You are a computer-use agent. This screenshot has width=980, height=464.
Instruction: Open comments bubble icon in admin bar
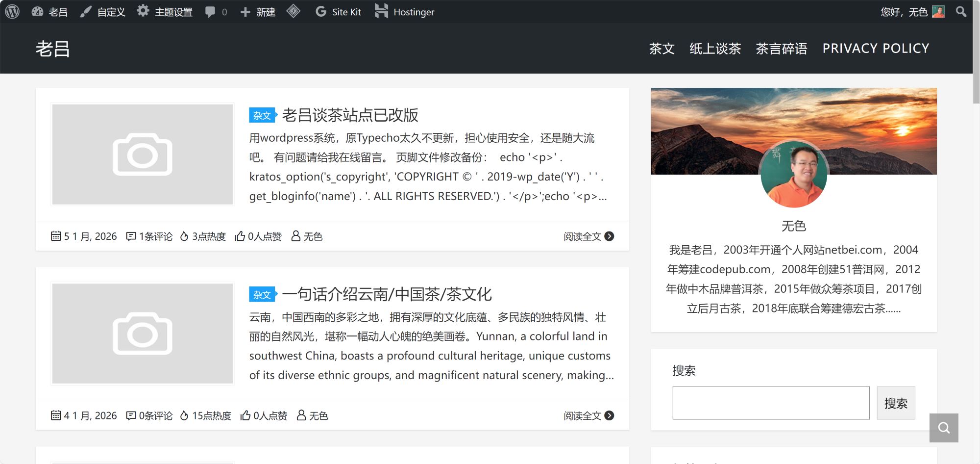coord(210,12)
